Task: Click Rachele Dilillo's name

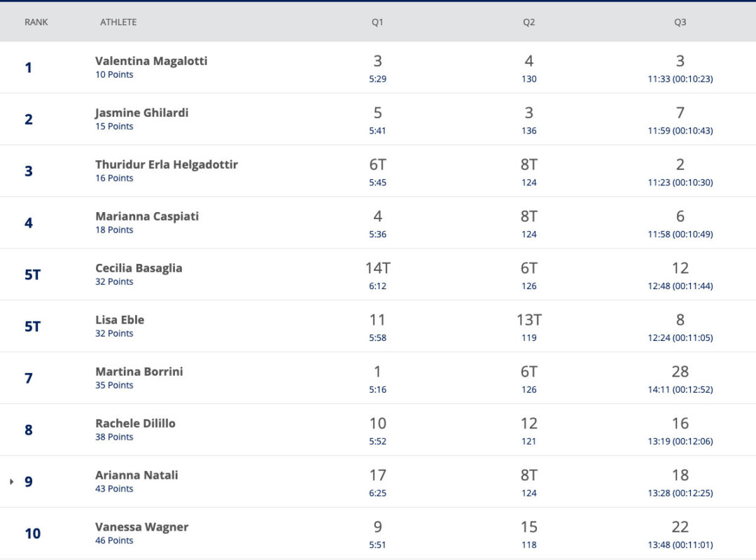Action: point(136,423)
